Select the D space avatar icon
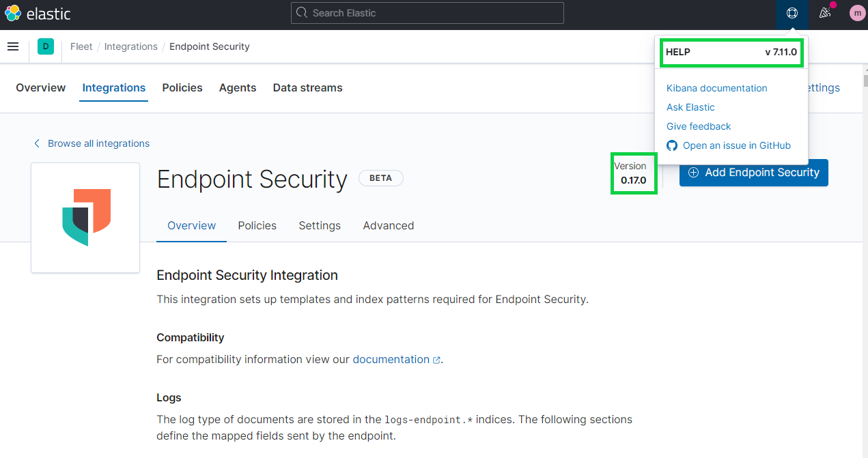The width and height of the screenshot is (868, 458). (45, 46)
